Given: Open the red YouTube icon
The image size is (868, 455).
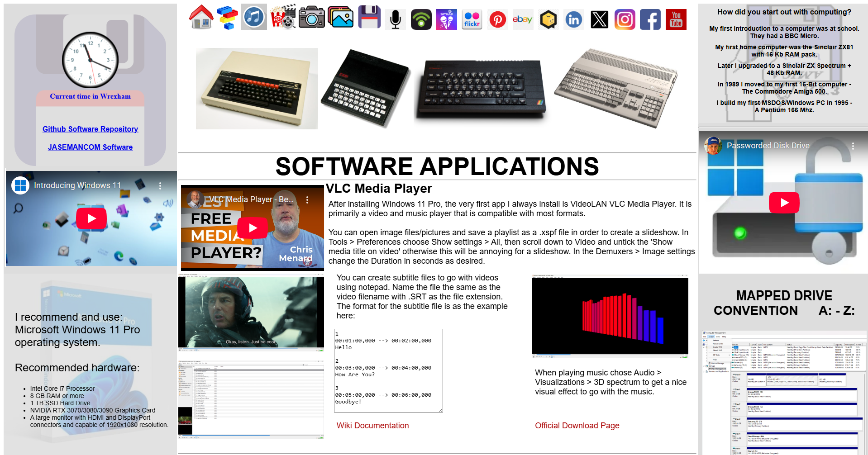Looking at the screenshot, I should 676,19.
